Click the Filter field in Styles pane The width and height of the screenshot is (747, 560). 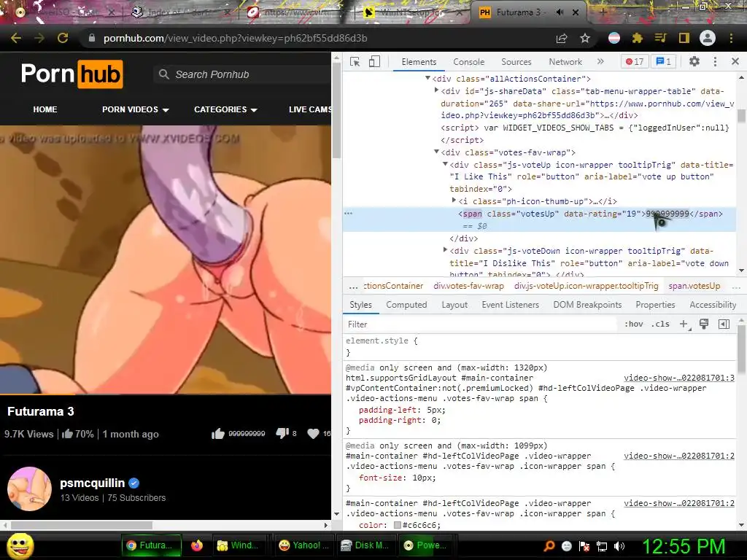coord(481,324)
